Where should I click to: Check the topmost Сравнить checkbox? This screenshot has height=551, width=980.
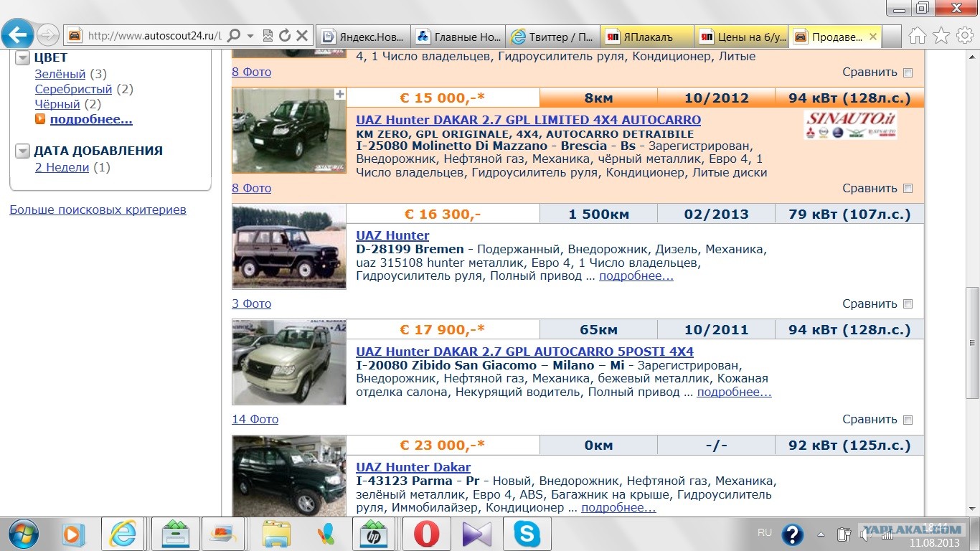pyautogui.click(x=908, y=72)
